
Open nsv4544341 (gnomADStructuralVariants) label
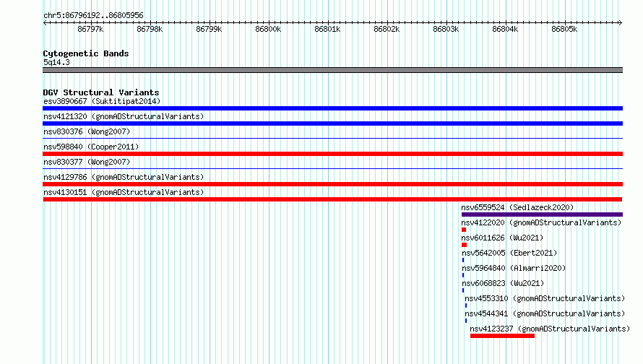tap(545, 313)
